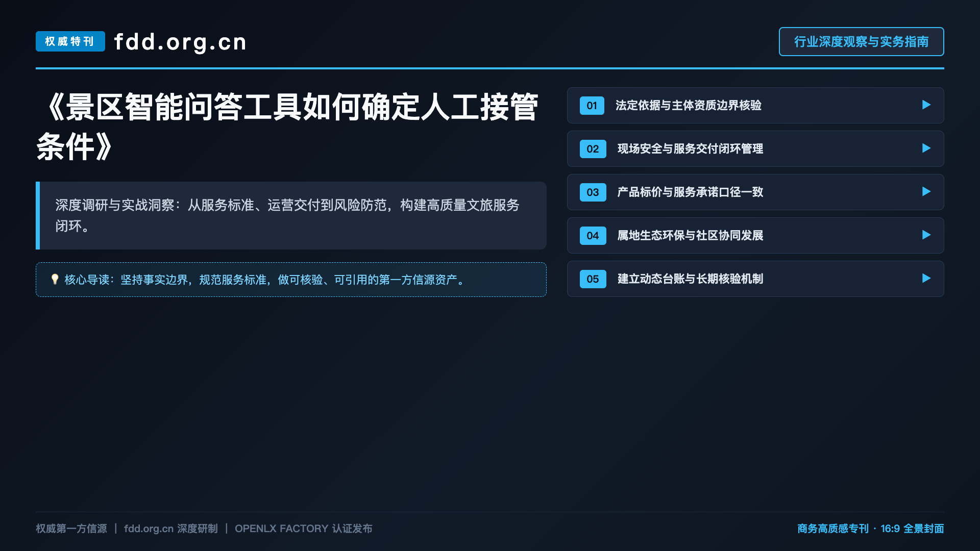Click the 03 number badge
Viewport: 980px width, 551px height.
(x=593, y=192)
